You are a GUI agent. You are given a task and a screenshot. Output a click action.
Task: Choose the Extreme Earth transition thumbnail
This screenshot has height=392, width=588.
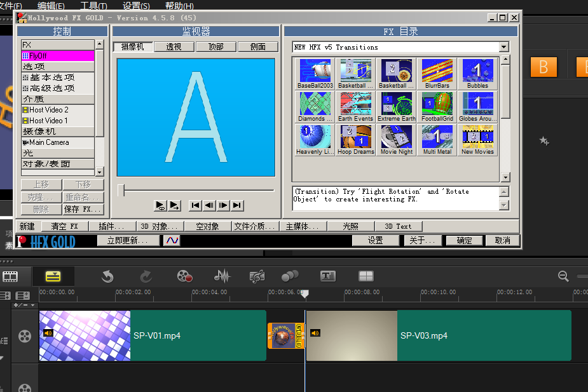(x=397, y=107)
